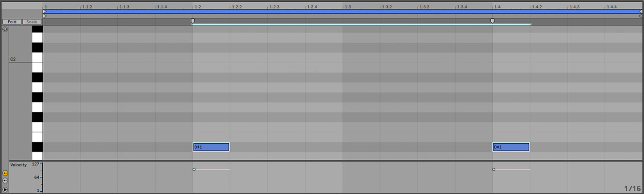644x194 pixels.
Task: Click the loop start marker at 1.2
Action: click(193, 21)
